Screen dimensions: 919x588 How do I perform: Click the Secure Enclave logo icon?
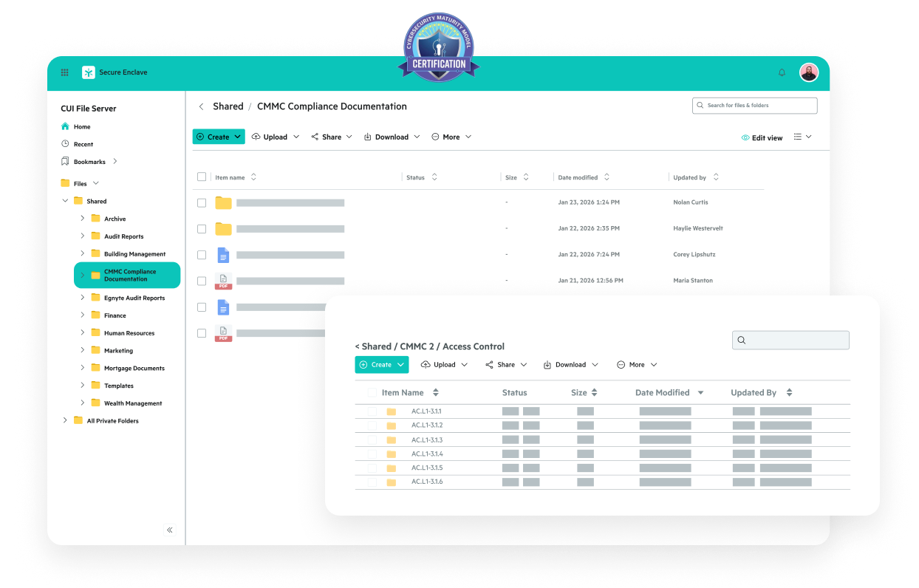click(89, 72)
